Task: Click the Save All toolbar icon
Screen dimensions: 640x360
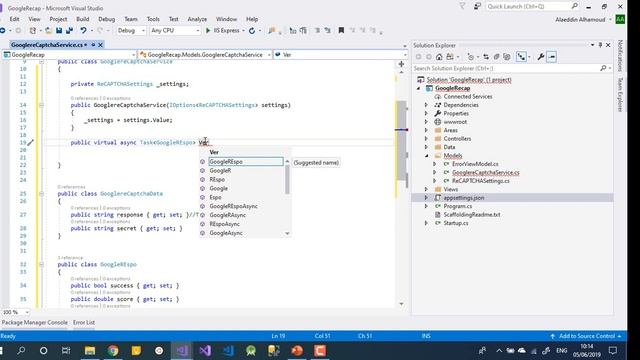Action: [x=69, y=31]
